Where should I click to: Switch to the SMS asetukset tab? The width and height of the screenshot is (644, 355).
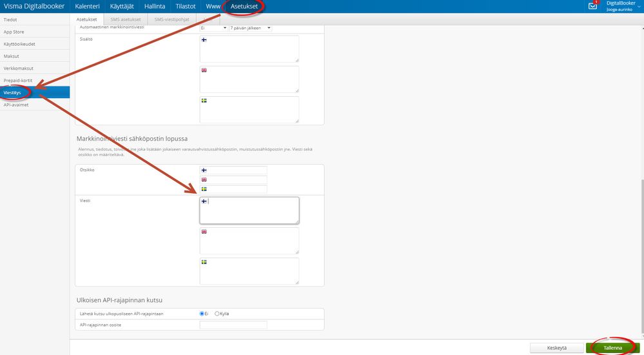[x=125, y=19]
